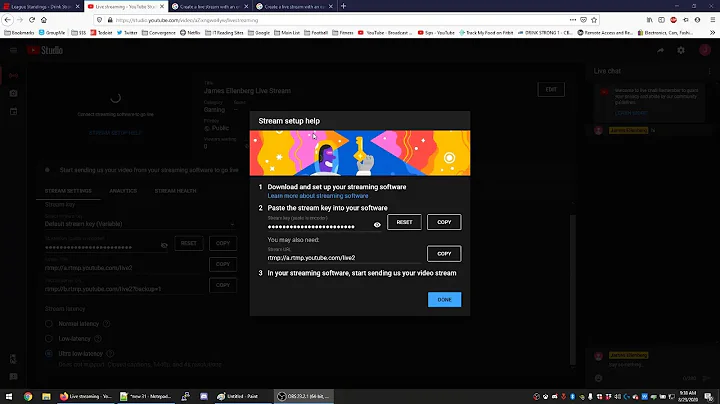Viewport: 720px width, 404px height.
Task: Click the STREAM SETUP HELP link behind the dialog
Action: [x=115, y=133]
